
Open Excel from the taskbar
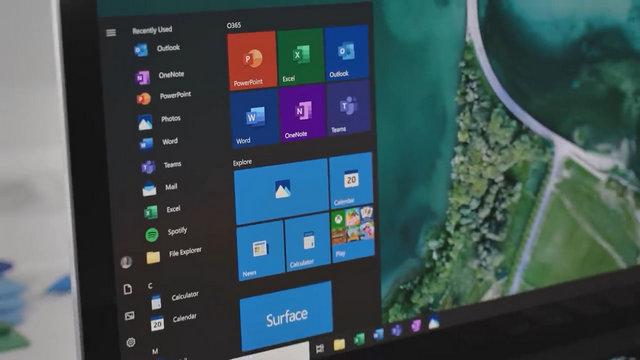click(x=359, y=339)
